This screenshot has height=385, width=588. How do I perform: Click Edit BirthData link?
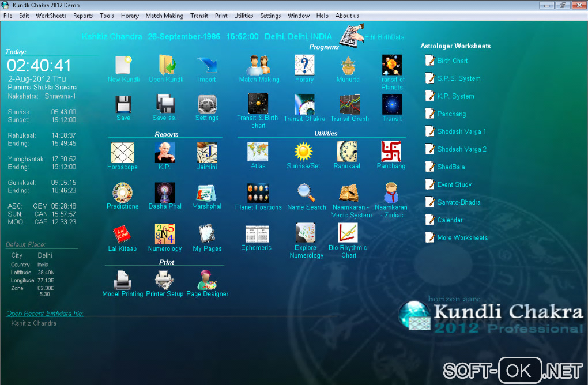(x=385, y=37)
